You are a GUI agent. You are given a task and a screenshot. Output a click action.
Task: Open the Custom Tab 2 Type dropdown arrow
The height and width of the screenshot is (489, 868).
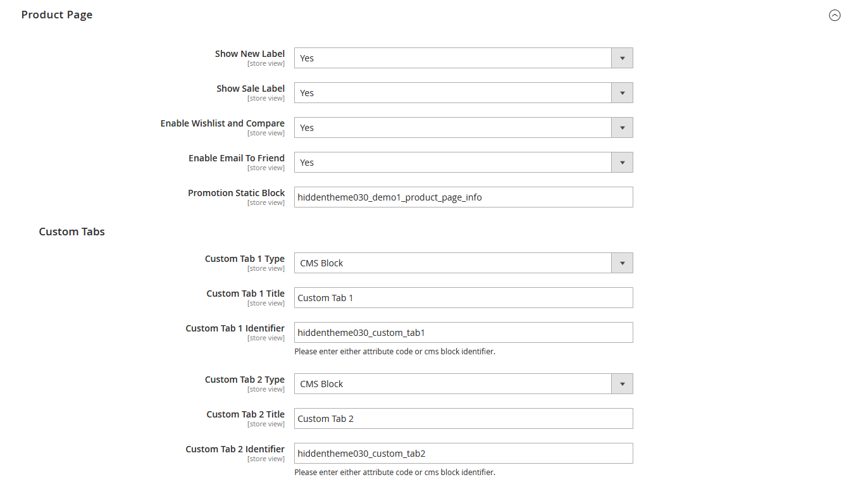point(622,383)
